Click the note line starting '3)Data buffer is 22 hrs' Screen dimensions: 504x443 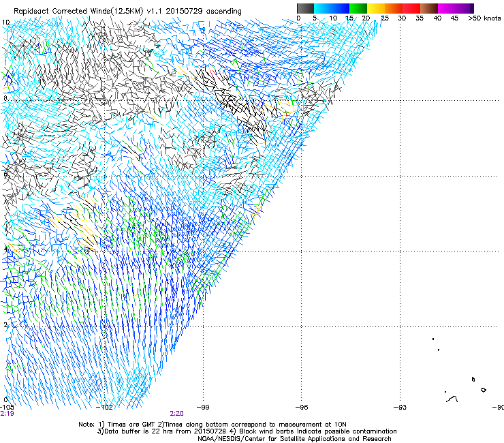[247, 431]
